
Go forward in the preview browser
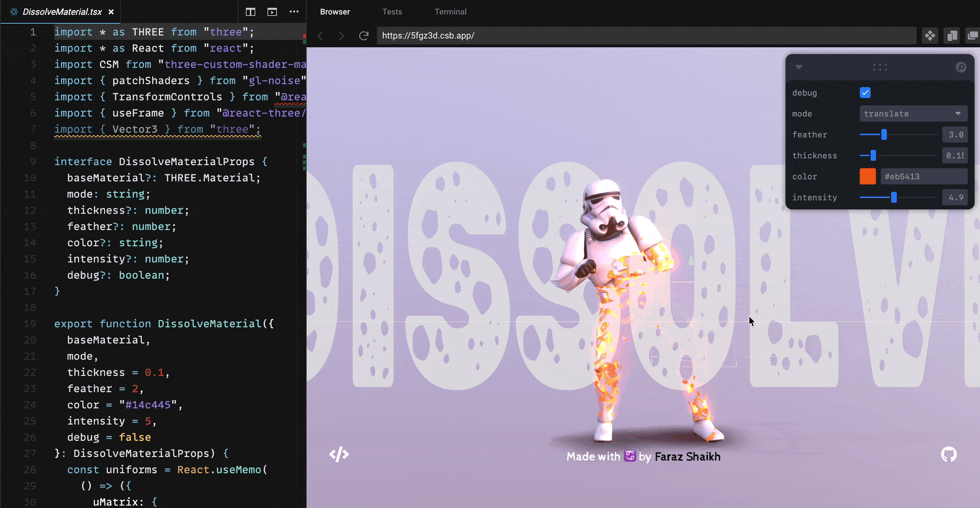pyautogui.click(x=341, y=36)
